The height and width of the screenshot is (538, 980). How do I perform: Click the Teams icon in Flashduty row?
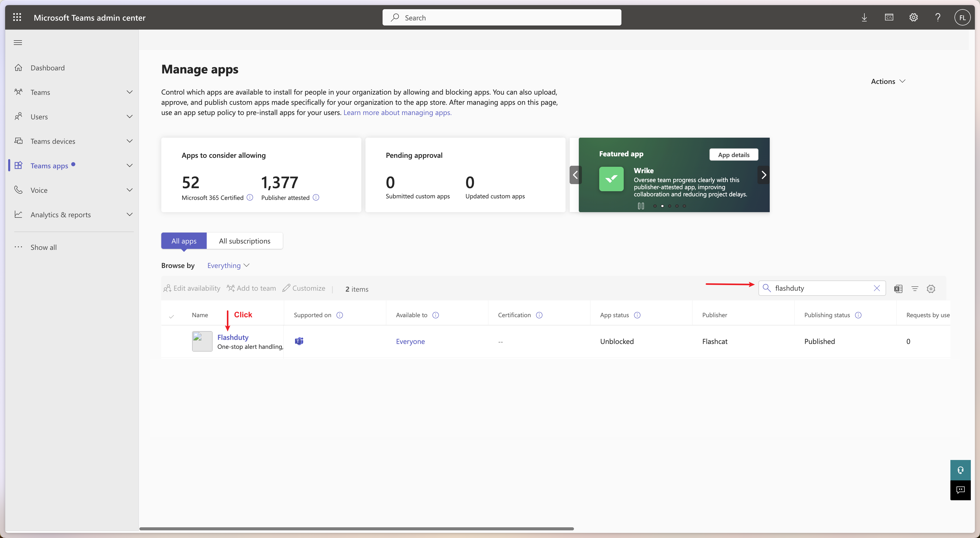[299, 341]
